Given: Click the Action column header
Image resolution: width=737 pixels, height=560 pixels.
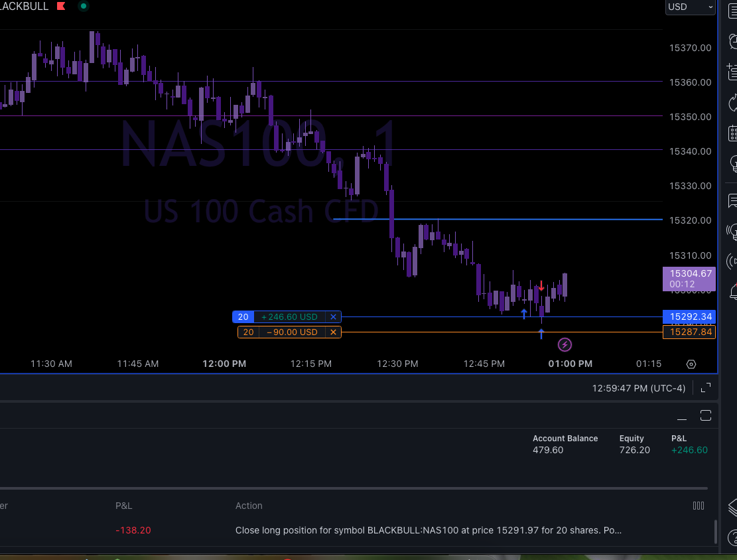Looking at the screenshot, I should click(249, 506).
